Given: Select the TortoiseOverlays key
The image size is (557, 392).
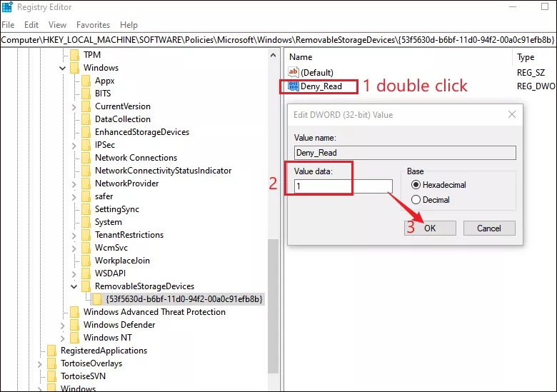Looking at the screenshot, I should point(91,363).
